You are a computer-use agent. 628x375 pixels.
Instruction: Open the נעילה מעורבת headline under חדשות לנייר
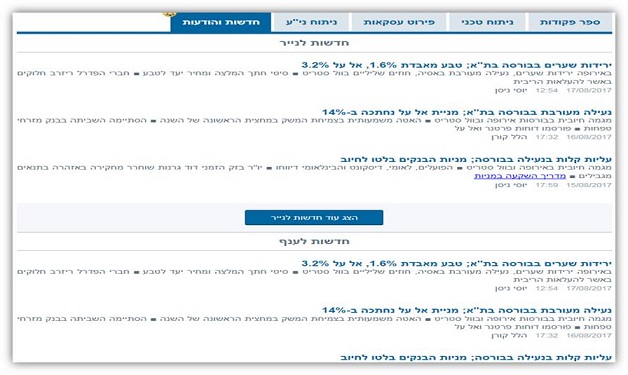[467, 112]
